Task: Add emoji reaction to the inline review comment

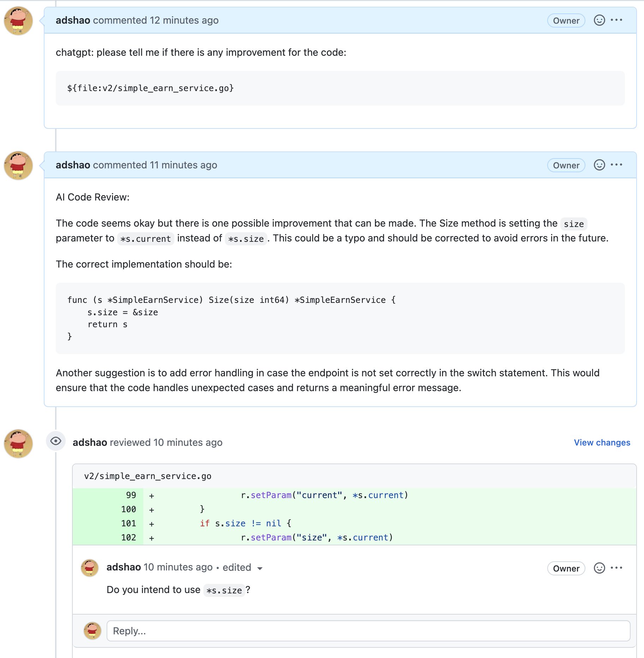Action: [599, 568]
